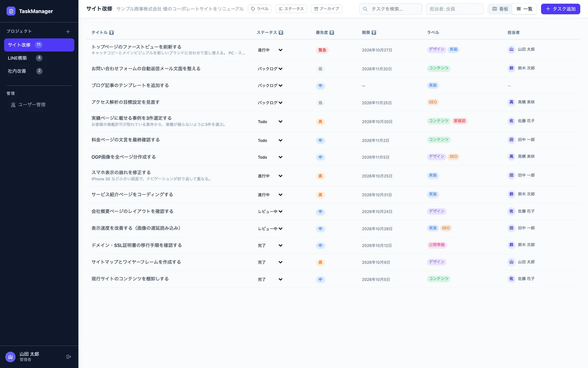Click date 2026年10月31日

point(377,195)
